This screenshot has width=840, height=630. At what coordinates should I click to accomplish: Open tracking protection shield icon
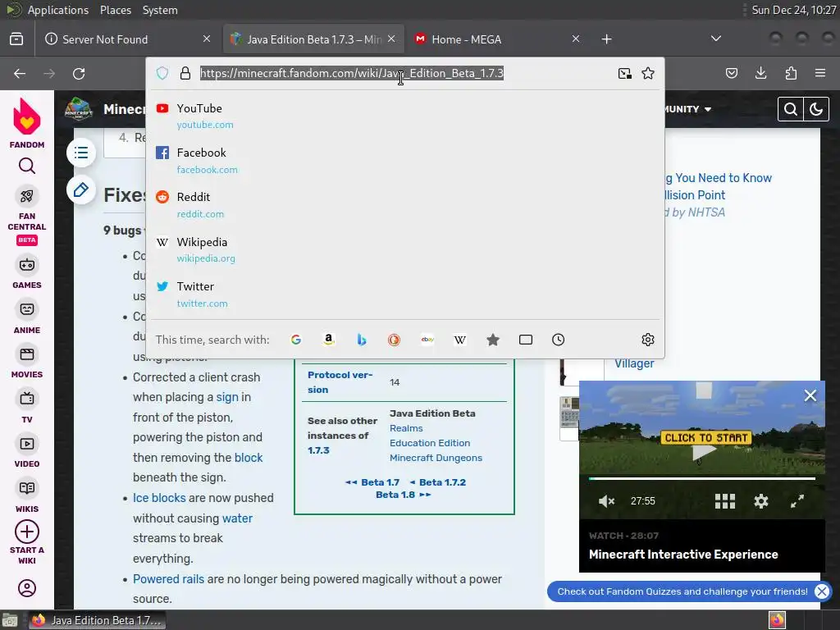pos(162,73)
